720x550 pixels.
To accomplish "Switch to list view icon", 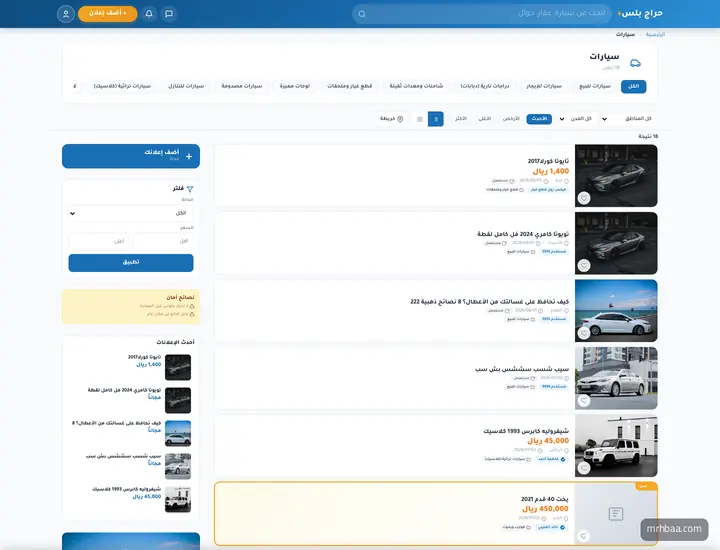I will [436, 119].
